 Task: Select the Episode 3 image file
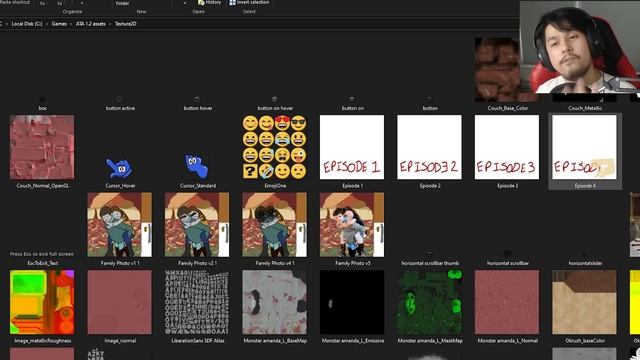coord(507,147)
